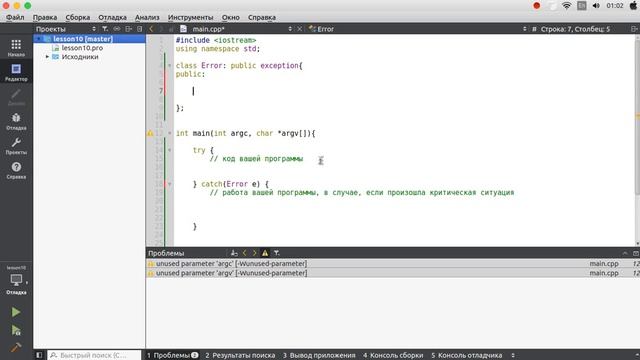This screenshot has width=640, height=360.
Task: Open the Wi-Fi status menu
Action: point(567,6)
